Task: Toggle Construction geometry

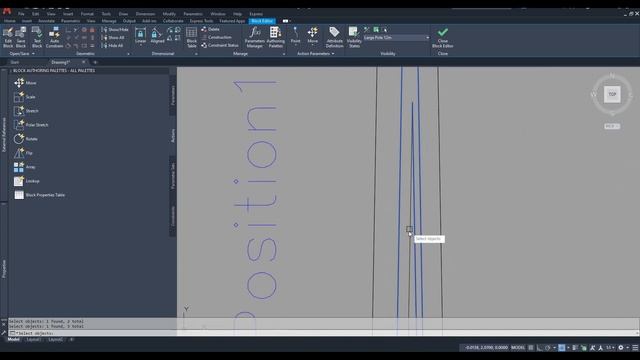Action: [217, 37]
